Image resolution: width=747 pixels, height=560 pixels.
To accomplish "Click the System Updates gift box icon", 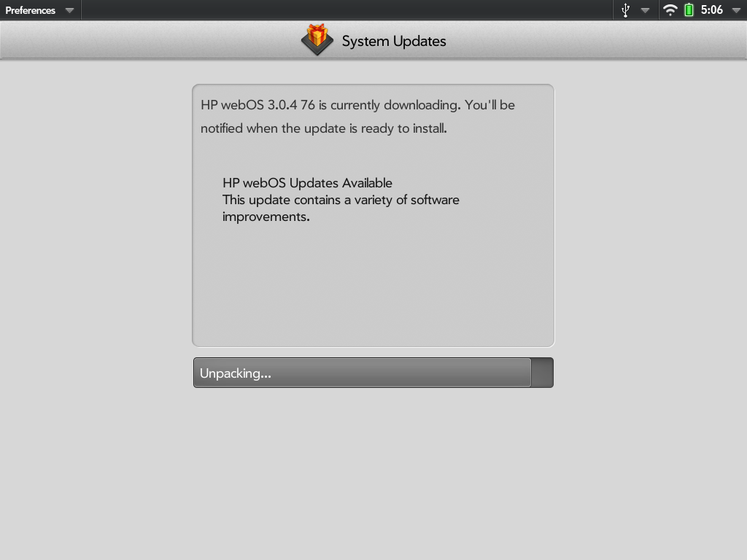I will (317, 39).
